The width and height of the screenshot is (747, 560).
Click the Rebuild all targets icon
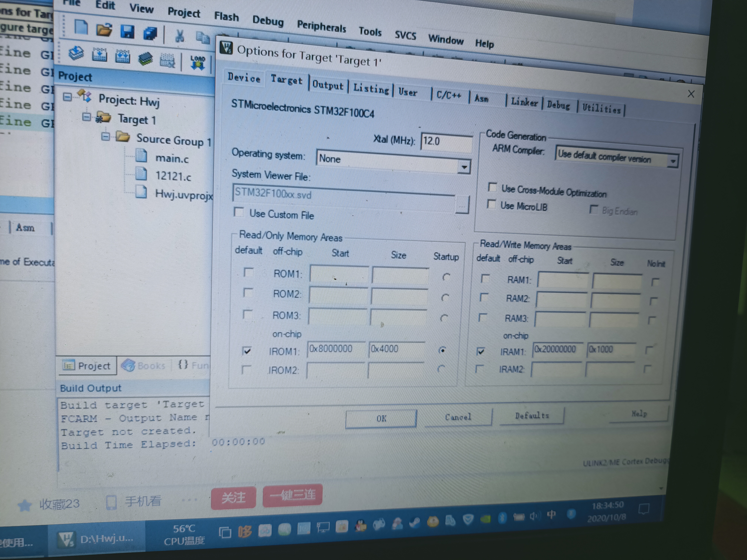[x=123, y=57]
